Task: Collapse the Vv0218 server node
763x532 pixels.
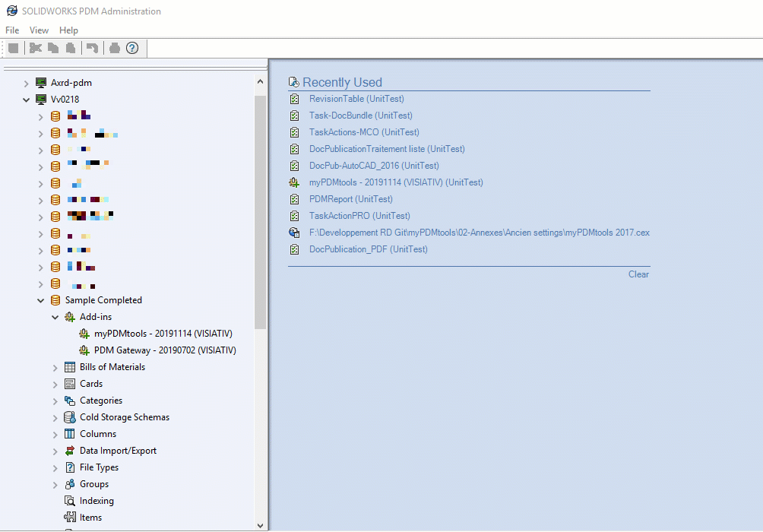Action: [26, 100]
